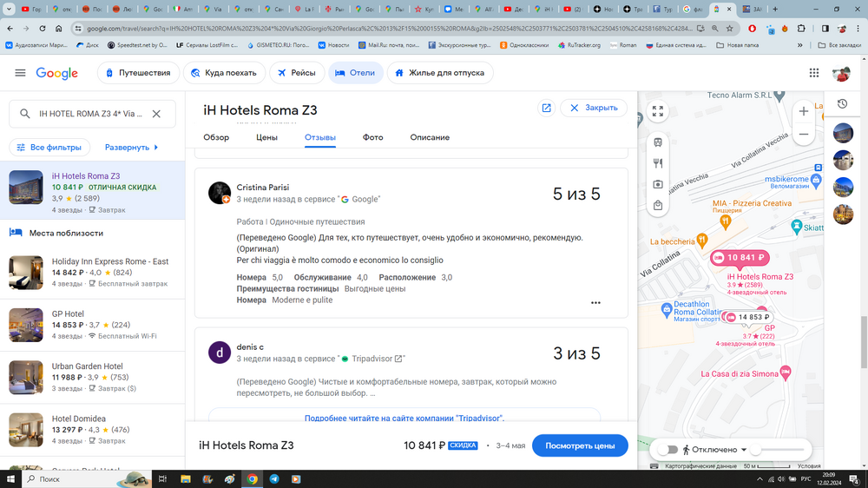The height and width of the screenshot is (488, 868).
Task: Reload the browser page
Action: [42, 29]
